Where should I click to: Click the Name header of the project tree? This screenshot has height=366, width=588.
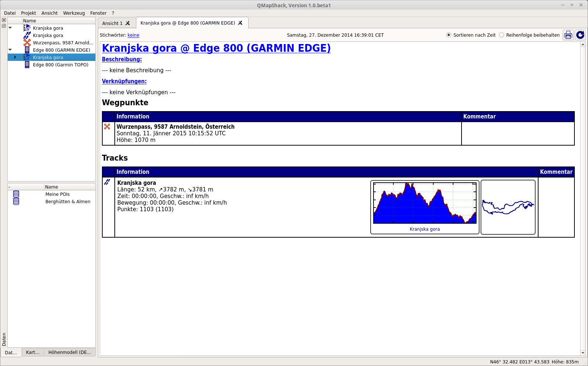[59, 21]
